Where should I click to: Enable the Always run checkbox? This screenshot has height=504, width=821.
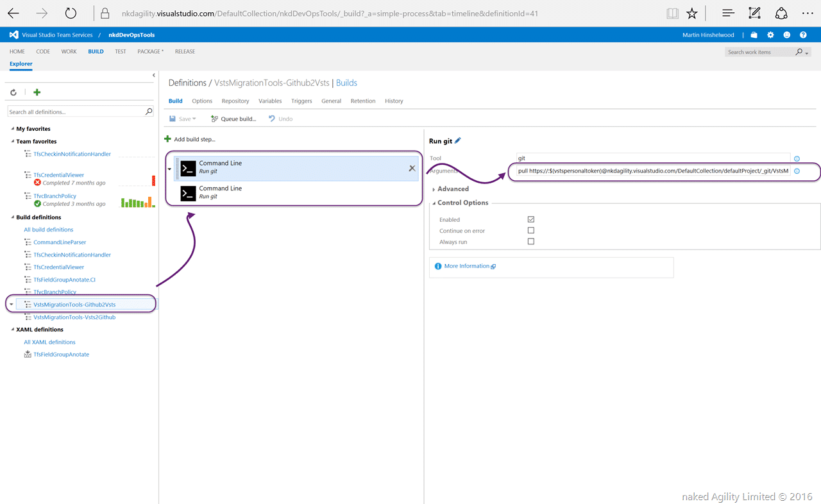(x=531, y=242)
